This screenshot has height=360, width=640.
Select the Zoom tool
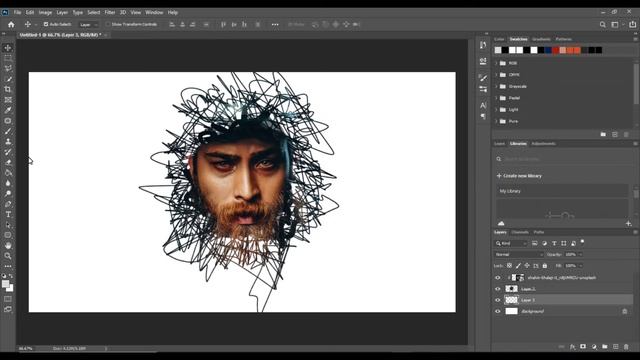point(8,256)
